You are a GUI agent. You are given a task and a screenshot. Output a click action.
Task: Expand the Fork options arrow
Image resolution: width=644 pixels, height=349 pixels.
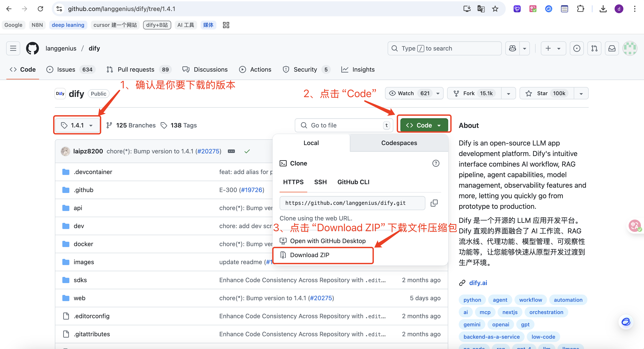509,94
